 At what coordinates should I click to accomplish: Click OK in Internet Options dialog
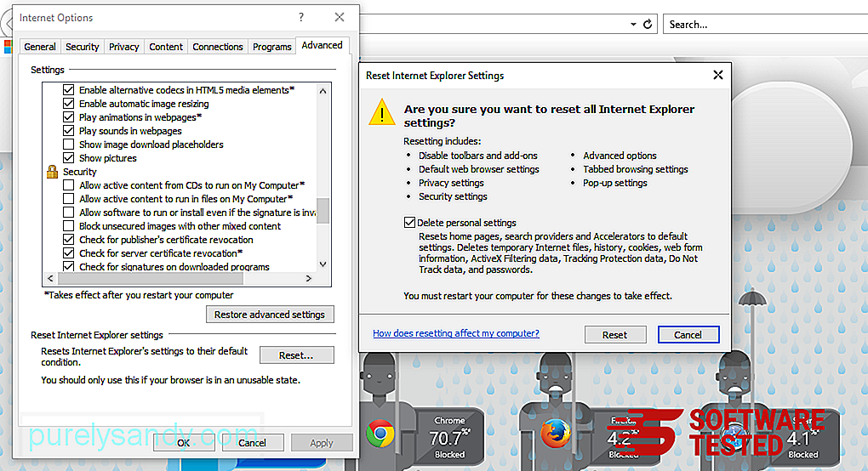coord(183,443)
